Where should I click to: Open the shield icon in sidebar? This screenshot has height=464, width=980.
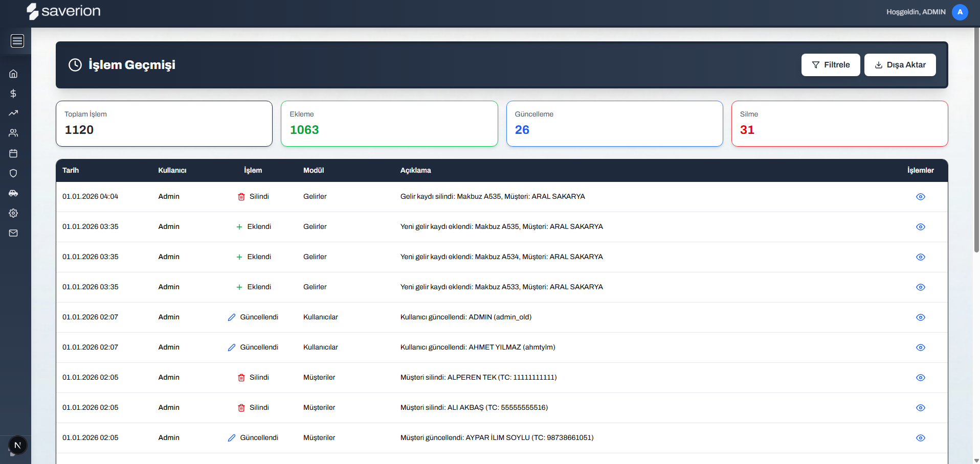(x=13, y=173)
